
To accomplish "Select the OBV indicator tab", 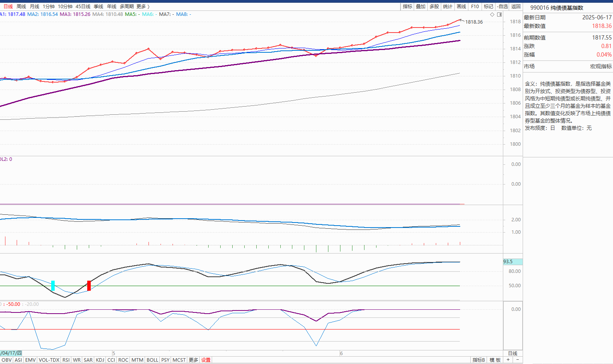I will click(x=7, y=360).
